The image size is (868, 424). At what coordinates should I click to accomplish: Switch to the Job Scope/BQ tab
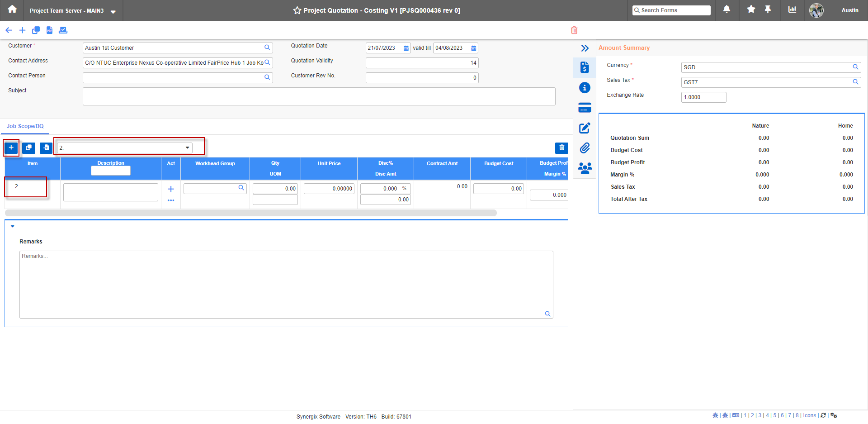[25, 126]
